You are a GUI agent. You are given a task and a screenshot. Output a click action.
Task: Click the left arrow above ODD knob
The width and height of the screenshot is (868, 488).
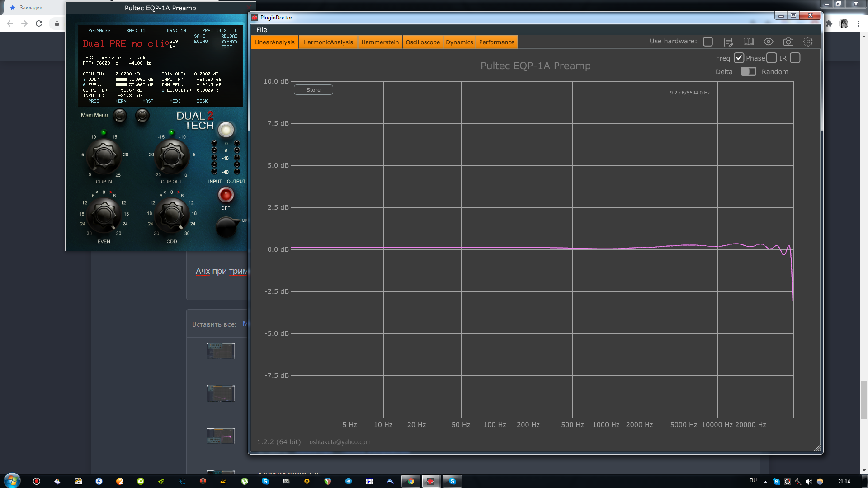165,192
